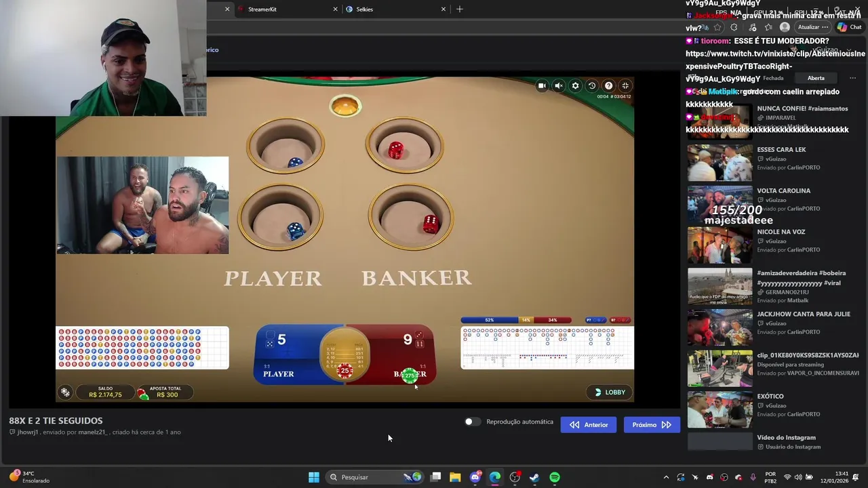Open JACKJHOW CANTA PARA JULIE clip

[773, 327]
